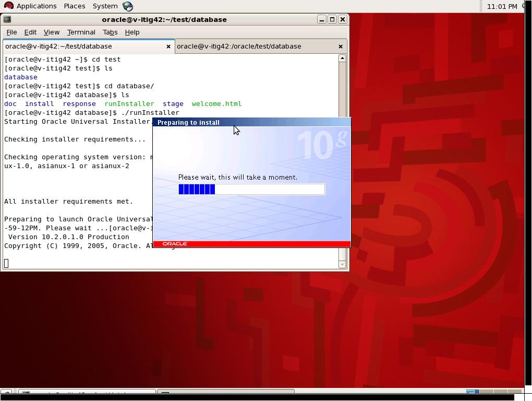The height and width of the screenshot is (401, 532).
Task: Close the /oracle/test/database tab
Action: (x=341, y=46)
